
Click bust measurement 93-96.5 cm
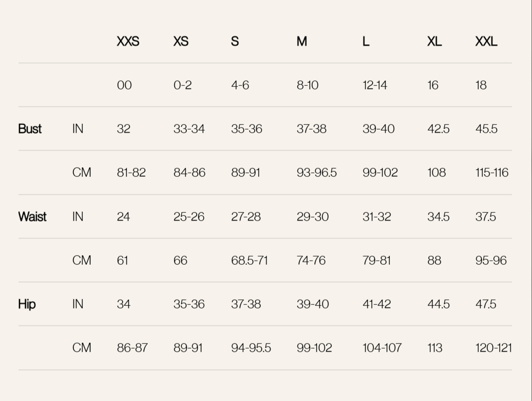pyautogui.click(x=317, y=173)
